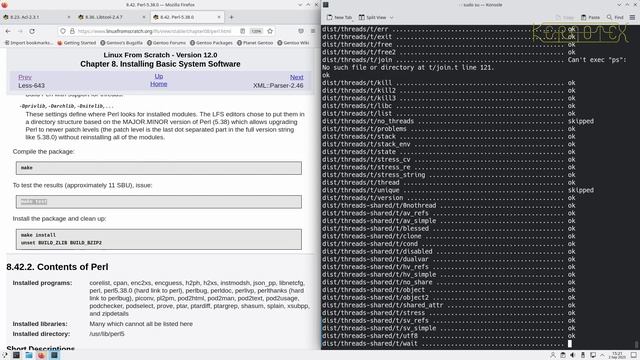Image resolution: width=640 pixels, height=360 pixels.
Task: Switch to the 8.36 Libtool-2.4.7 tab
Action: 111,17
